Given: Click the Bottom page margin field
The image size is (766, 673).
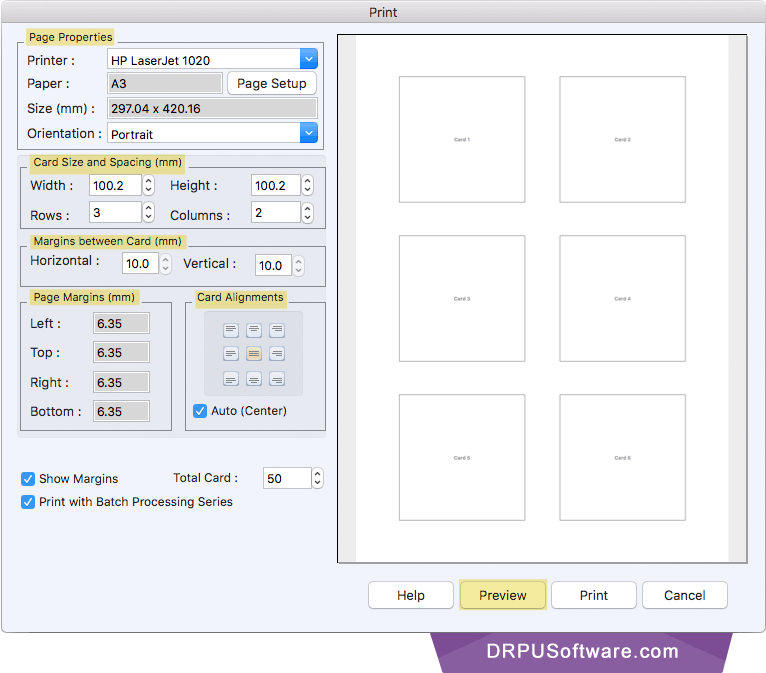Looking at the screenshot, I should (121, 412).
